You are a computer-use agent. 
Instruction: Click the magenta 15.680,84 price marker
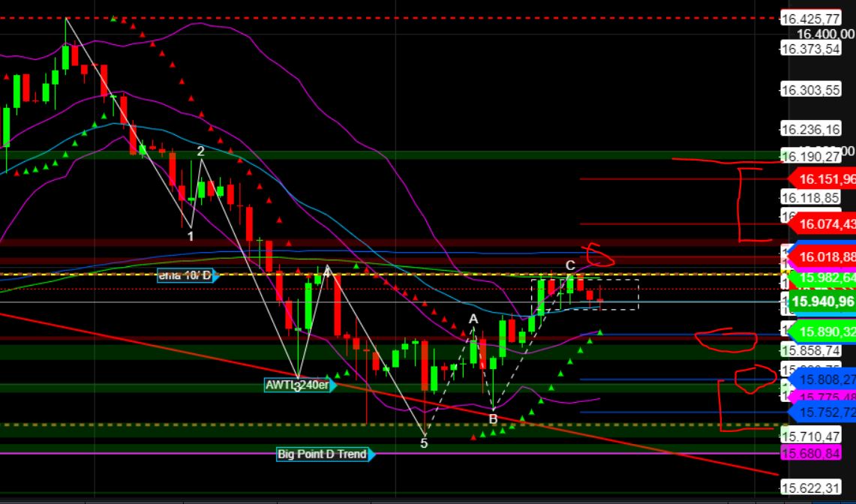(812, 452)
